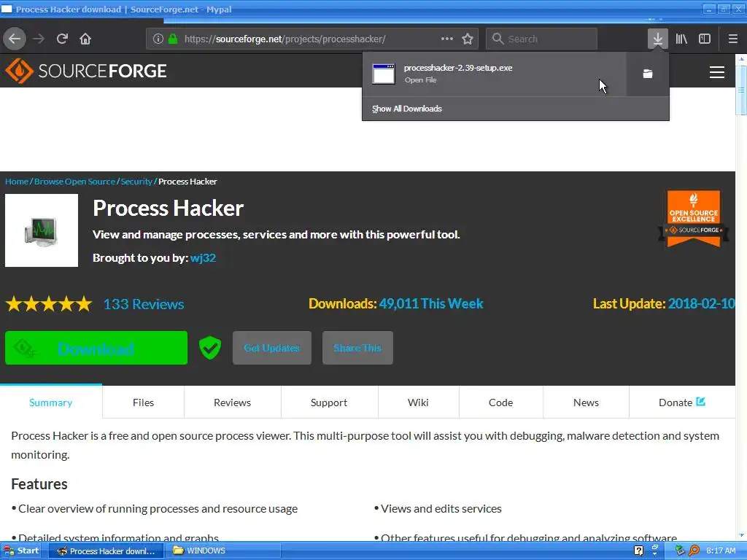This screenshot has height=560, width=747.
Task: Click the Get Updates button
Action: (x=272, y=348)
